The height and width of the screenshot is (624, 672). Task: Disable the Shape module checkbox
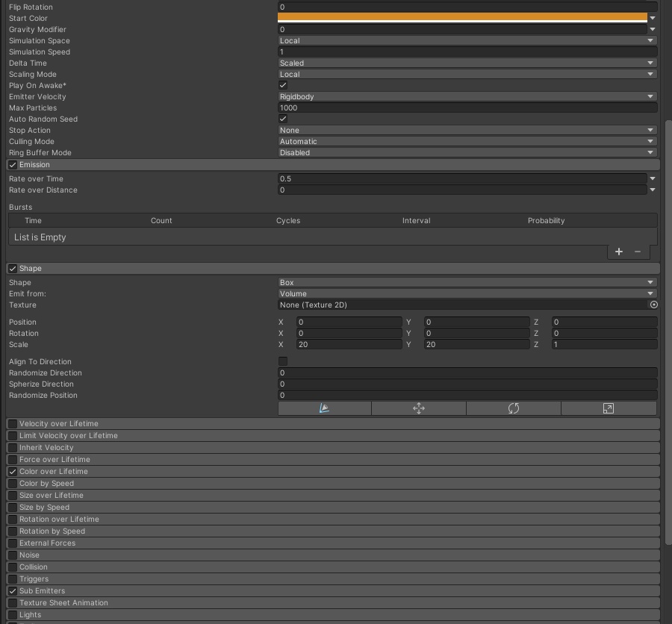pyautogui.click(x=13, y=269)
